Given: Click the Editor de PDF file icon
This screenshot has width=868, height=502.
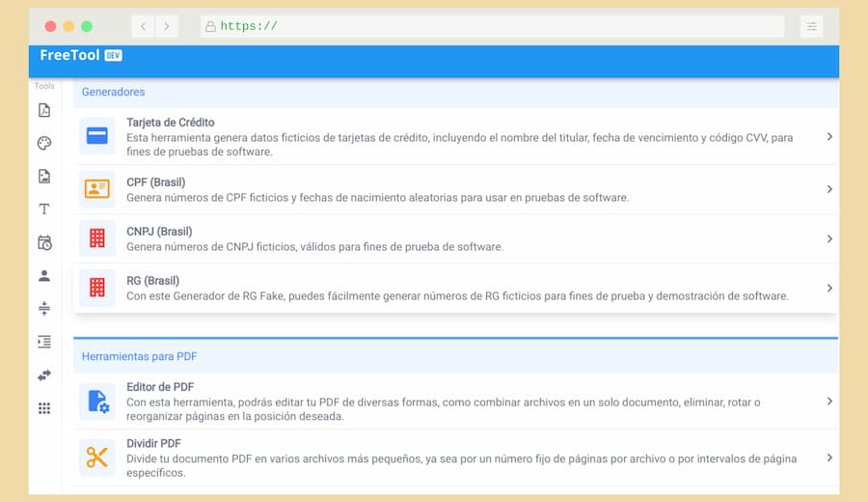Looking at the screenshot, I should pyautogui.click(x=97, y=401).
